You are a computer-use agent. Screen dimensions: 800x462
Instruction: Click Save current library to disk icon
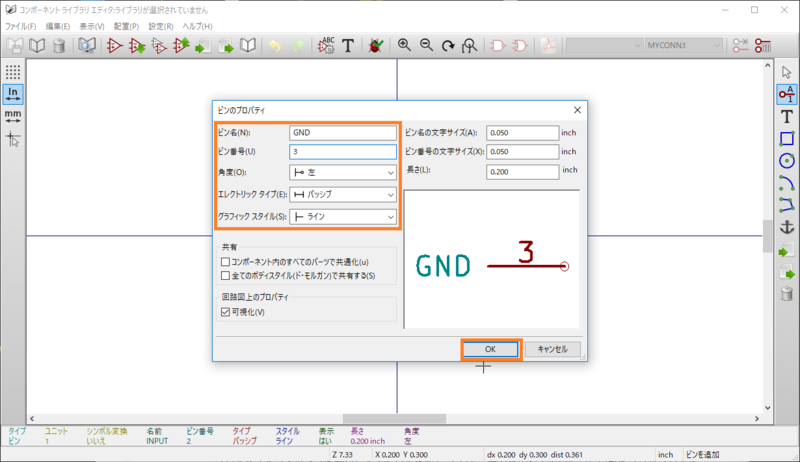[15, 45]
